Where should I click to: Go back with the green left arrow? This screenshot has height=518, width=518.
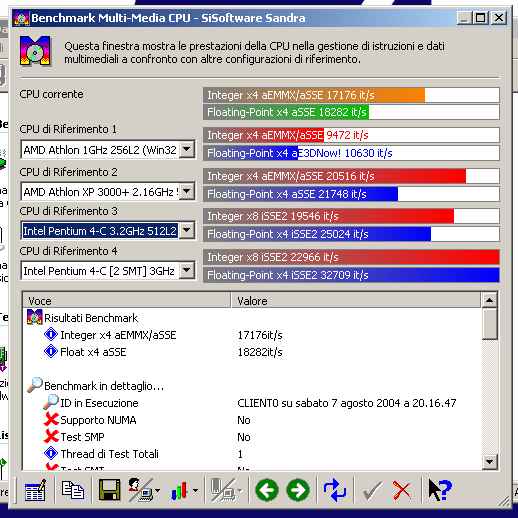[267, 490]
